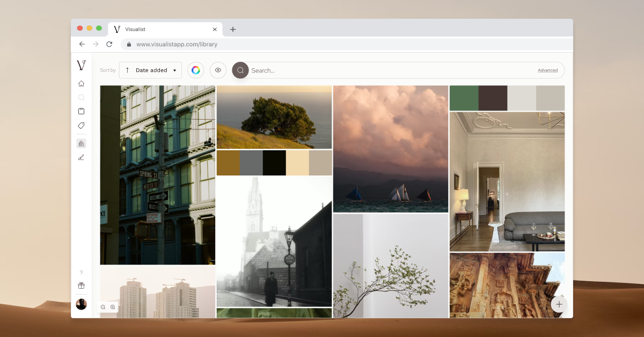644x337 pixels.
Task: Open the sidebar search icon
Action: [81, 97]
